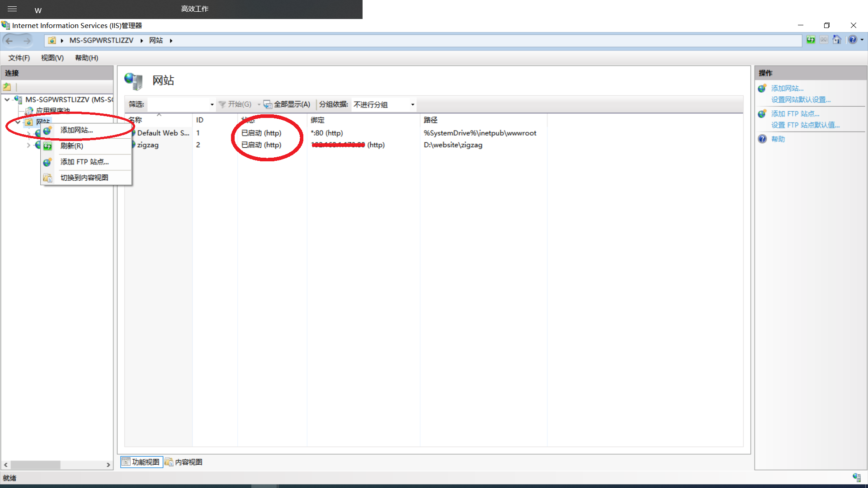
Task: Click the 高效工作 title at top
Action: coord(195,9)
